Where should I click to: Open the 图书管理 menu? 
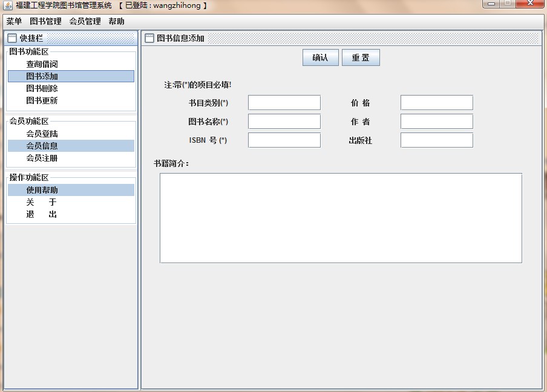point(45,21)
